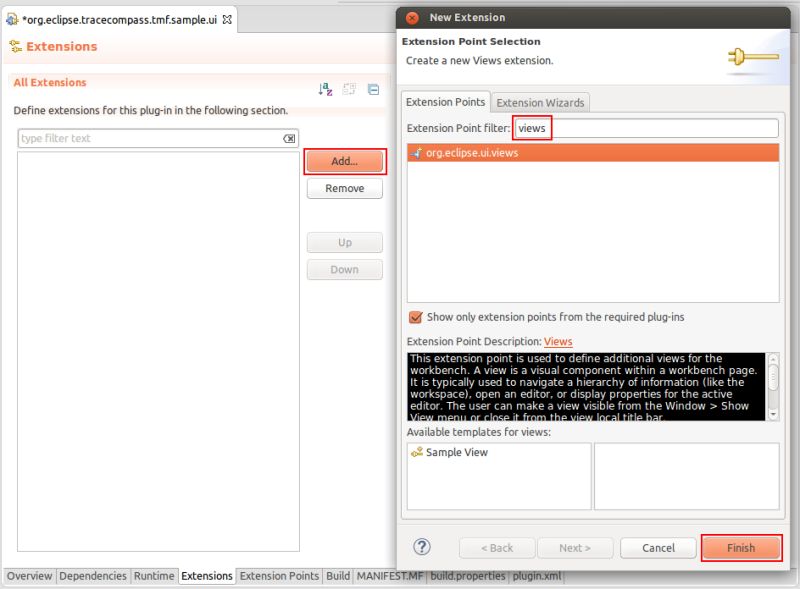
Task: Click the Extensions page header icon
Action: [17, 46]
